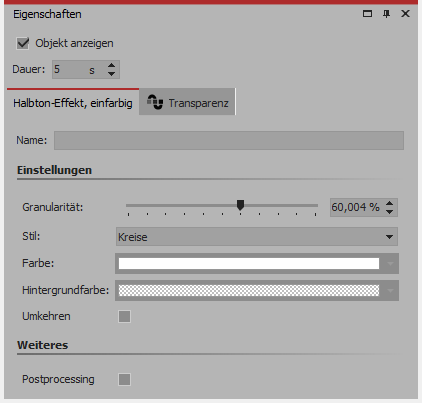Click the Einstellungen section heading
Image resolution: width=422 pixels, height=403 pixels.
click(x=54, y=170)
